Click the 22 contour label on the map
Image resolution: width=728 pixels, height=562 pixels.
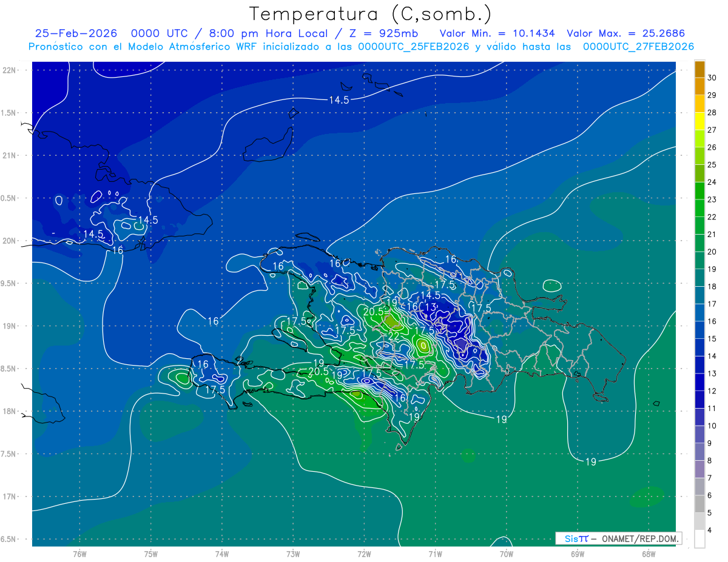pyautogui.click(x=394, y=336)
